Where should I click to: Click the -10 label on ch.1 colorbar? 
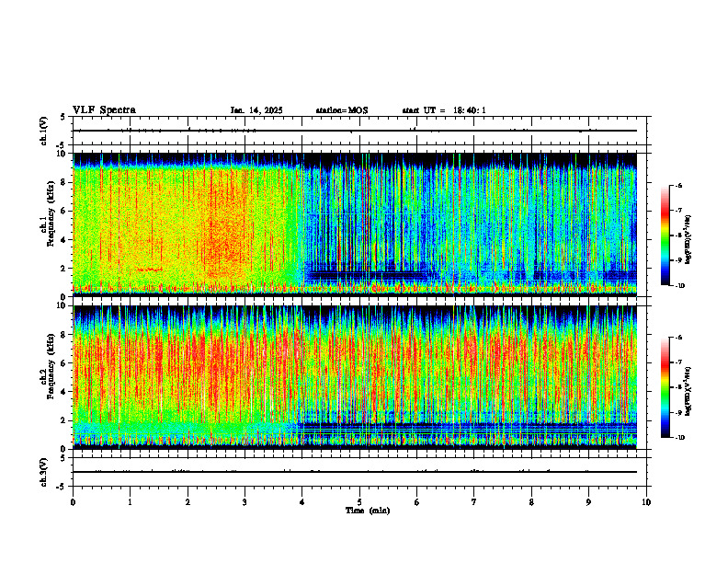tap(680, 285)
